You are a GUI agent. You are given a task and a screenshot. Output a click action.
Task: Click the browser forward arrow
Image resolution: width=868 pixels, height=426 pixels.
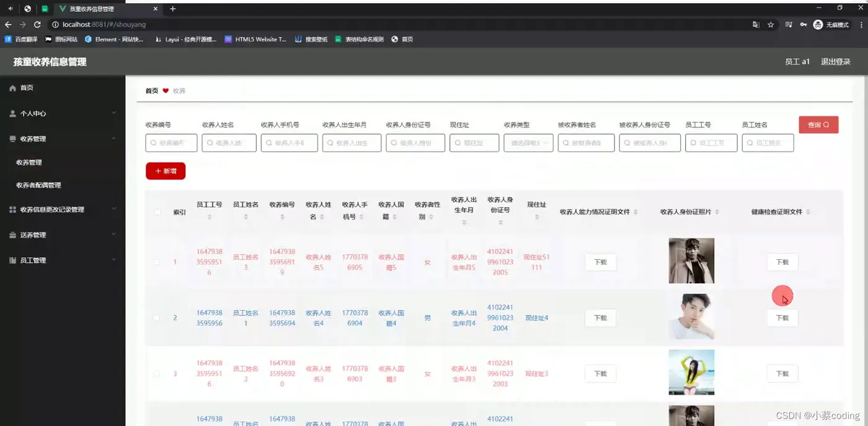22,25
